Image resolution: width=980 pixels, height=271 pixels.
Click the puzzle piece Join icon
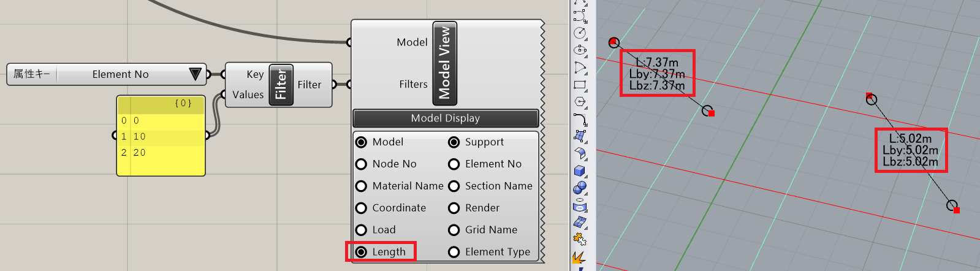tap(579, 239)
